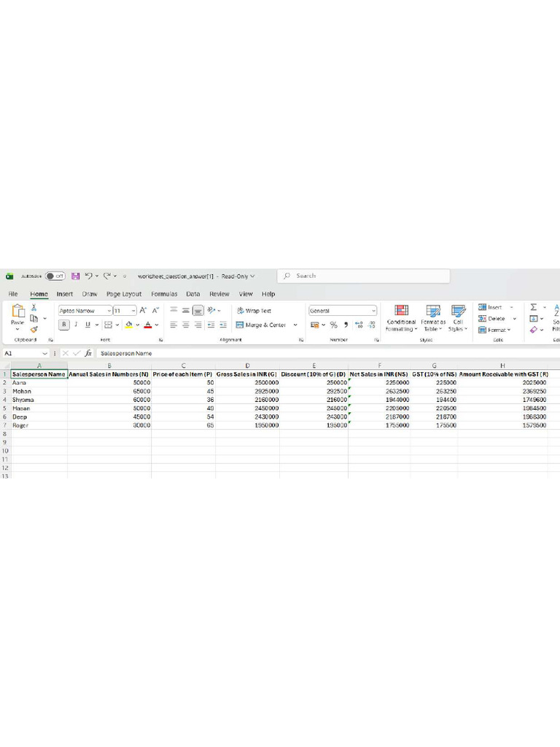The height and width of the screenshot is (747, 560).
Task: Apply middle align to cells
Action: tap(186, 310)
